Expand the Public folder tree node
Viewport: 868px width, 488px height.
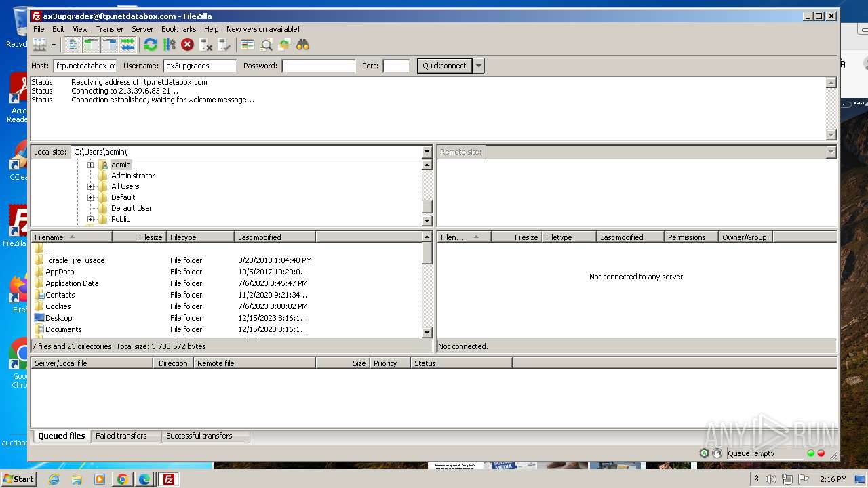point(90,219)
